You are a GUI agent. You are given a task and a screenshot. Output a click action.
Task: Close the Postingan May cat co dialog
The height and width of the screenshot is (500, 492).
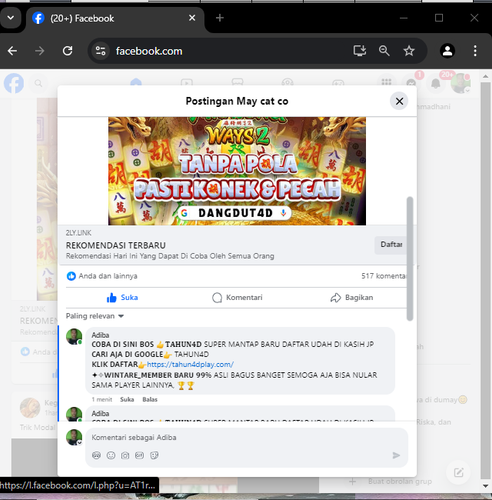[399, 101]
